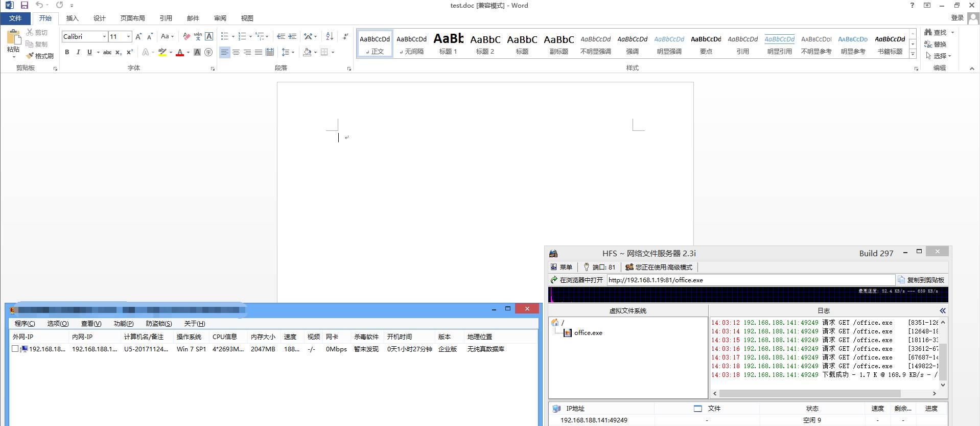Toggle bold formatting
Image resolution: width=980 pixels, height=426 pixels.
67,52
